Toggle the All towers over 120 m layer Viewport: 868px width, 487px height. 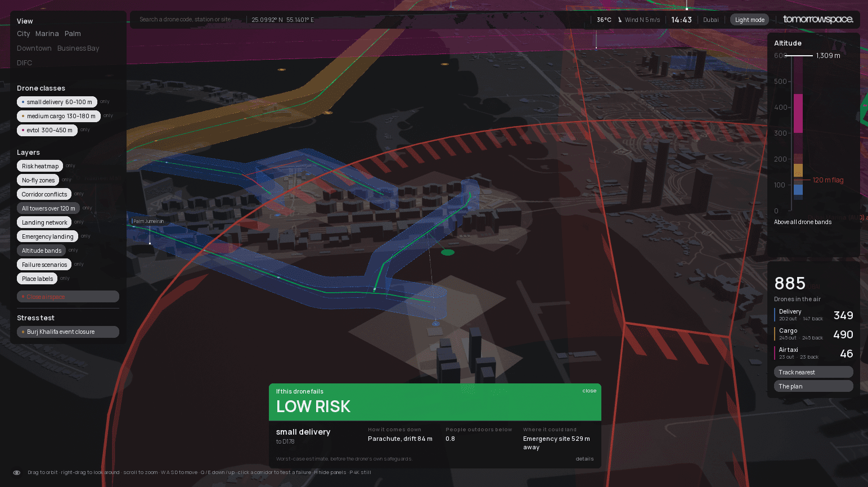[x=48, y=208]
